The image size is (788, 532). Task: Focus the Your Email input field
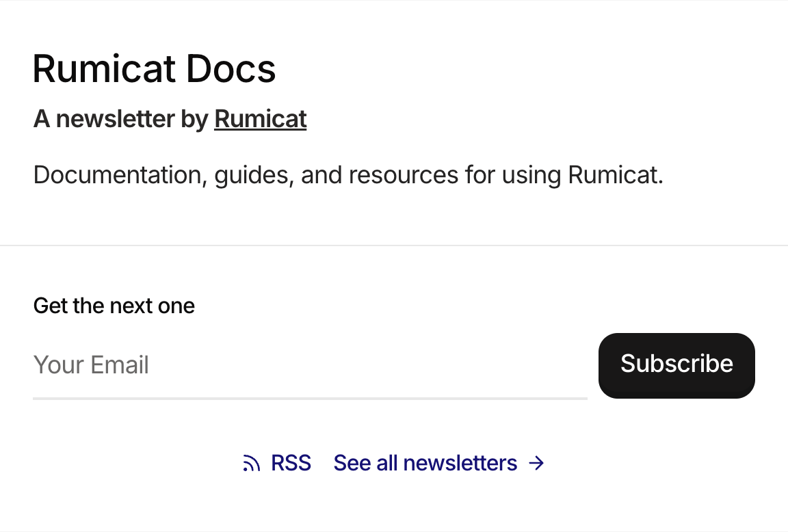tap(310, 365)
